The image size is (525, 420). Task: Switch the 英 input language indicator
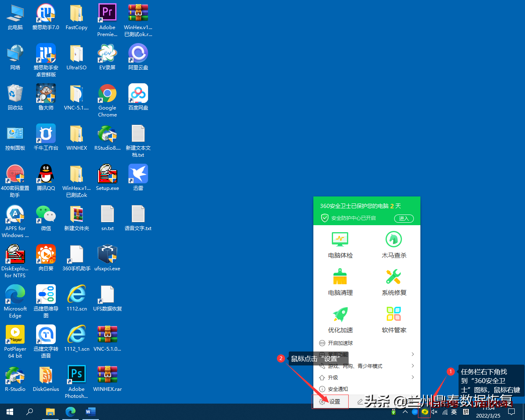(454, 412)
